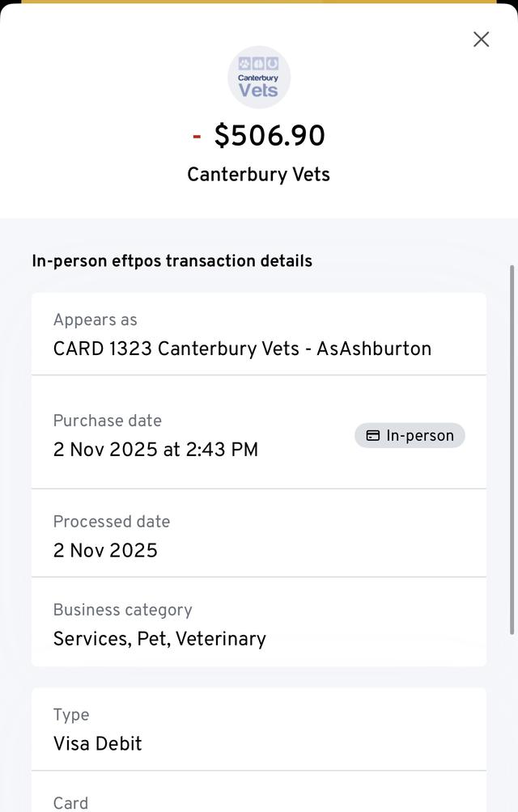The width and height of the screenshot is (518, 812).
Task: Select Services, Pet, Veterinary category value
Action: (159, 639)
